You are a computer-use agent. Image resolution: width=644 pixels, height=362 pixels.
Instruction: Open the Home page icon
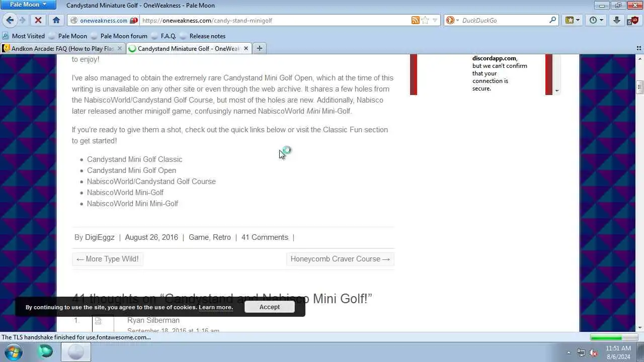[x=56, y=20]
